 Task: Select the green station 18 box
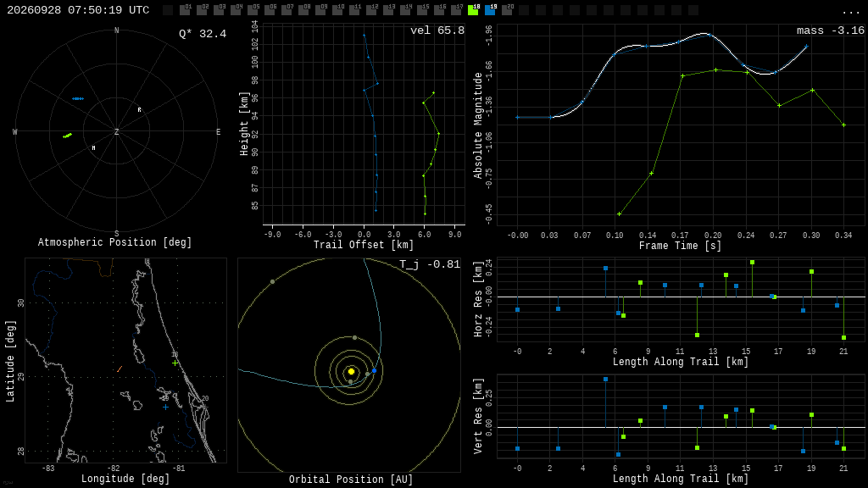(473, 9)
